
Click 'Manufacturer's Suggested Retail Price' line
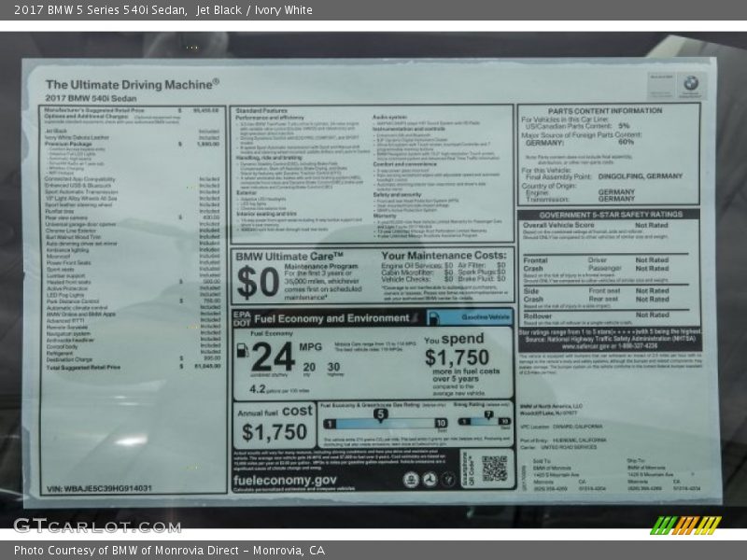[132, 110]
